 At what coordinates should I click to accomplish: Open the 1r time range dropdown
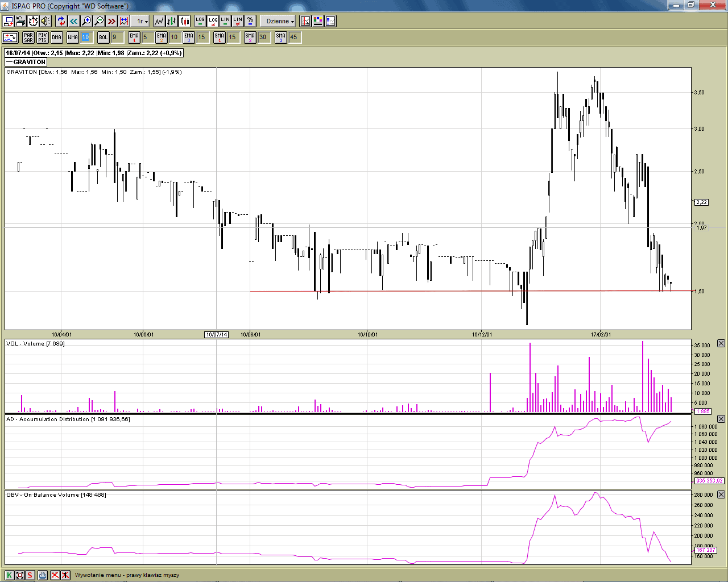142,21
